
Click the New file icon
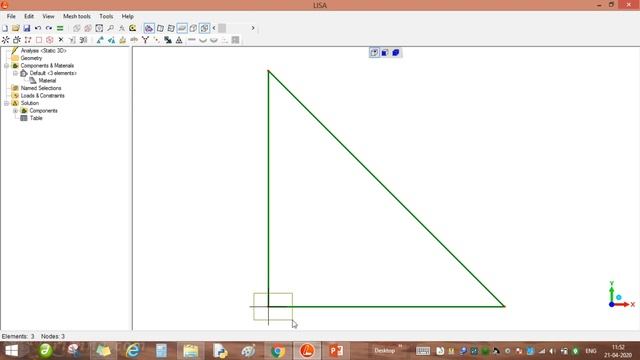5,28
